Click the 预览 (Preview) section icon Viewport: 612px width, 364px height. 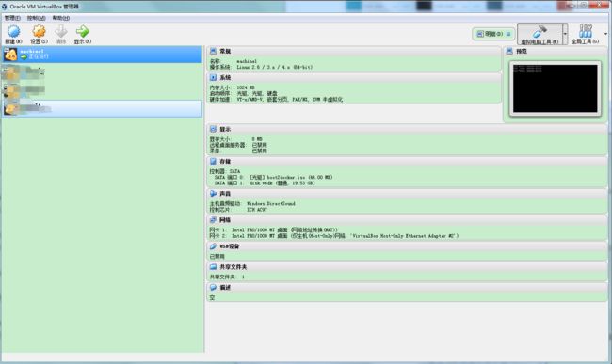509,51
